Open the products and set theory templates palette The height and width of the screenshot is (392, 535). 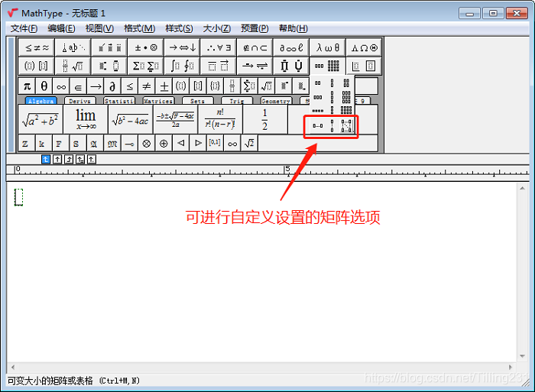[x=291, y=66]
